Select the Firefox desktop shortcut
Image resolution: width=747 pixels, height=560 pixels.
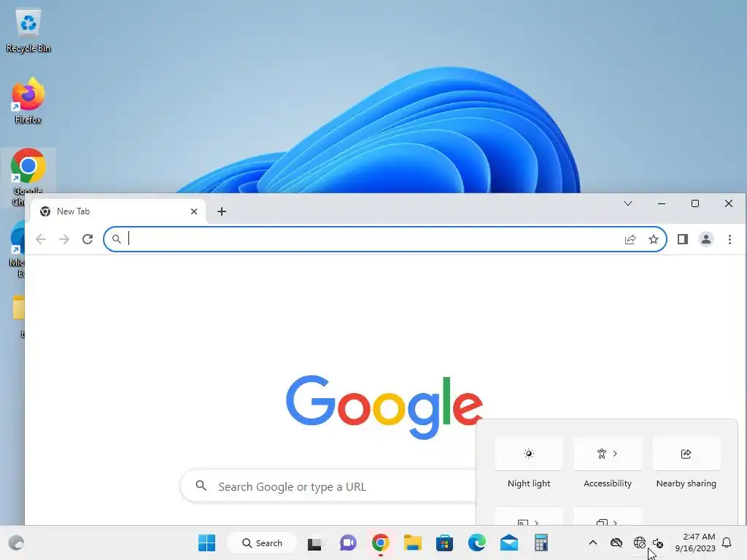tap(28, 101)
